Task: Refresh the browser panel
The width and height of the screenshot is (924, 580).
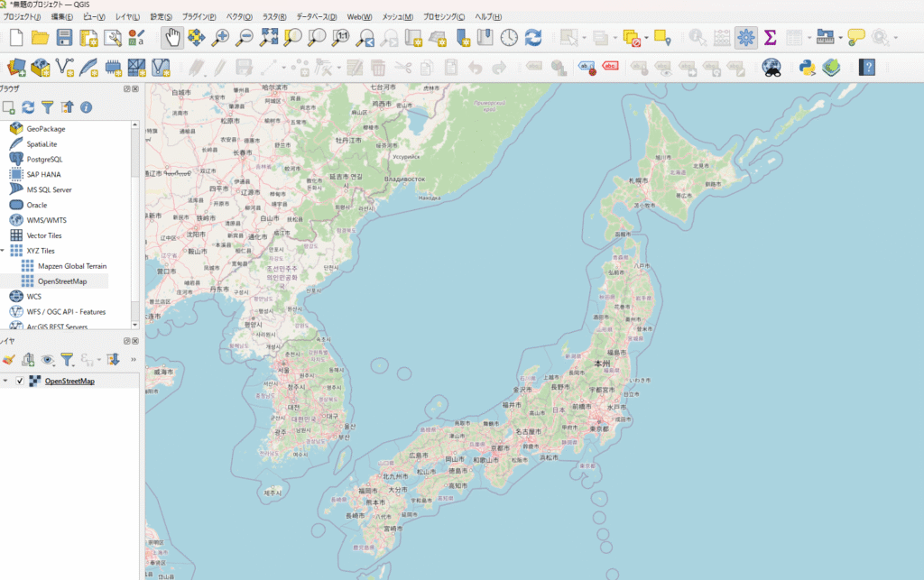Action: 28,107
